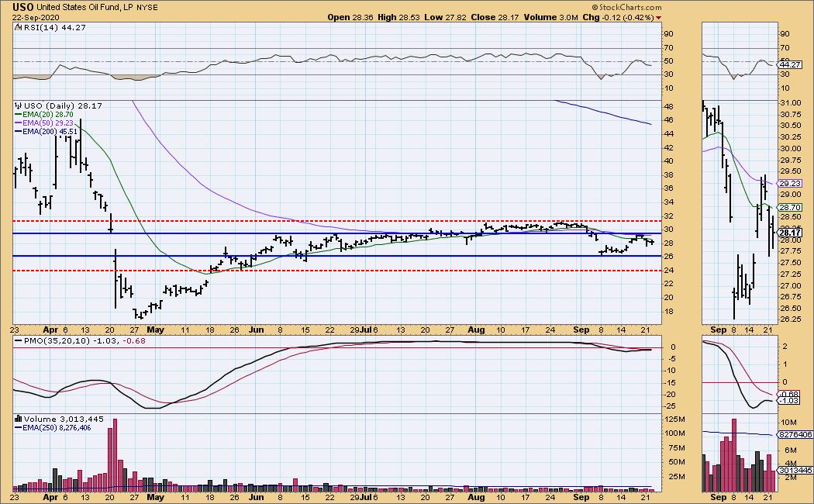Click the 31.00 zoomed price axis label

click(x=790, y=103)
